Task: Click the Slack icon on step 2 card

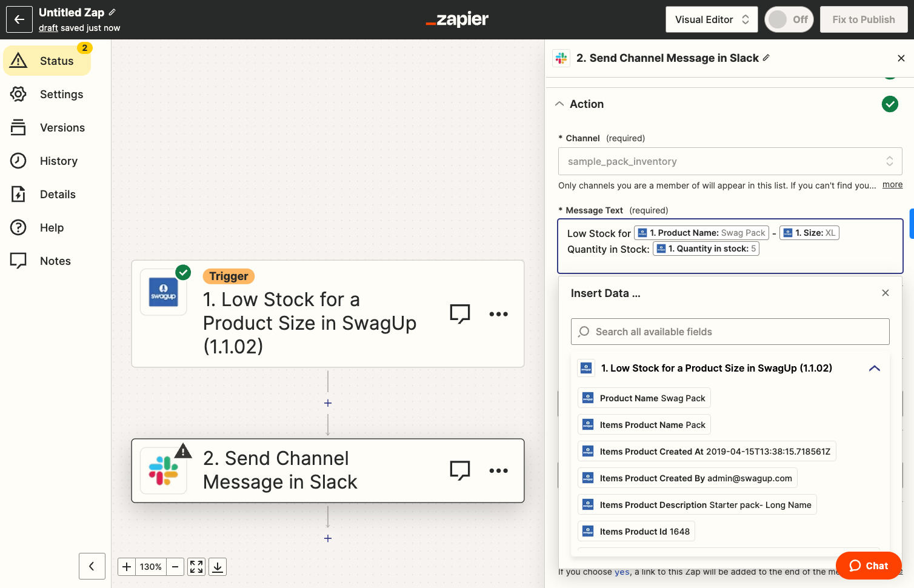Action: (164, 471)
